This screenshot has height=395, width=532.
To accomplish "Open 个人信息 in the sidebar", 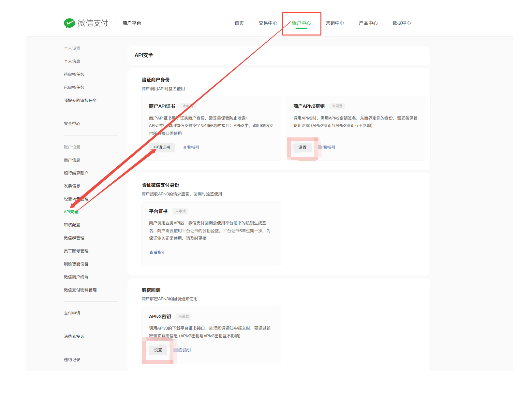I will [72, 62].
